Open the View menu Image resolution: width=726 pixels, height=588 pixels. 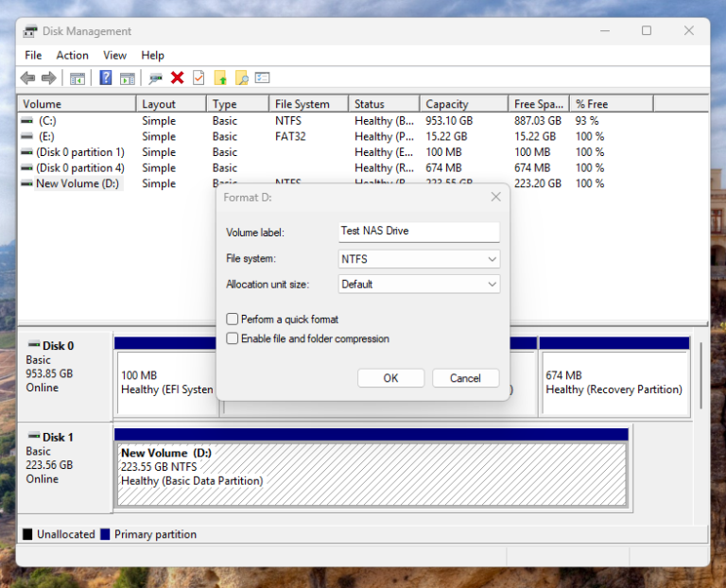tap(114, 56)
